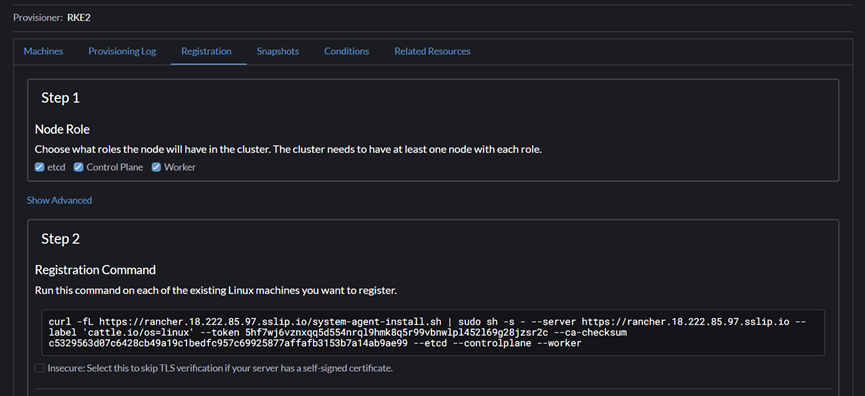Enable the Insecure TLS skip checkbox
Screen dimensions: 865x396
[x=40, y=368]
